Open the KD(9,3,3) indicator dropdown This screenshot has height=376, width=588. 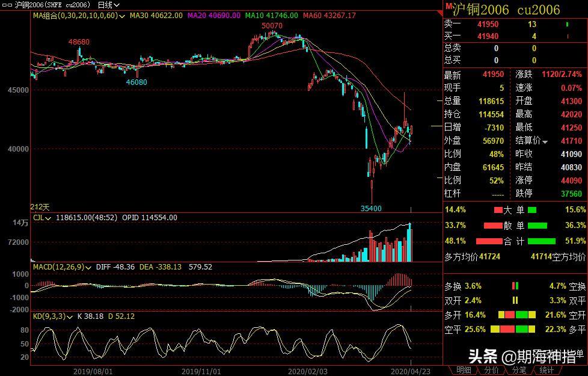click(x=70, y=317)
